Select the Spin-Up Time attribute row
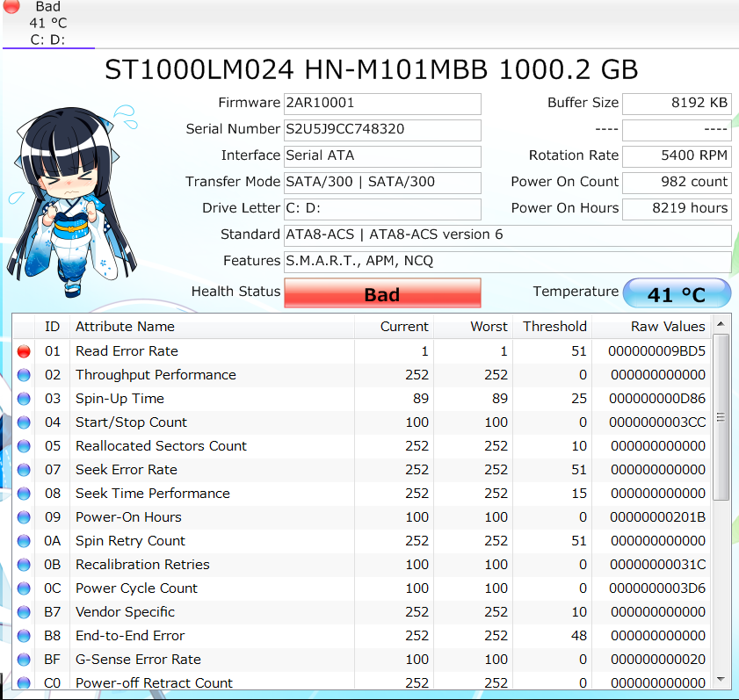Screen dimensions: 739x700 tap(362, 399)
